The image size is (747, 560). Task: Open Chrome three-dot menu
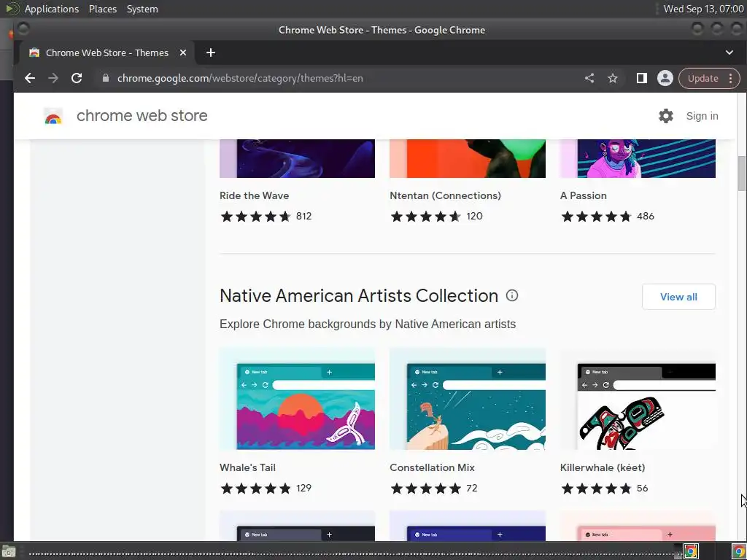coord(731,78)
